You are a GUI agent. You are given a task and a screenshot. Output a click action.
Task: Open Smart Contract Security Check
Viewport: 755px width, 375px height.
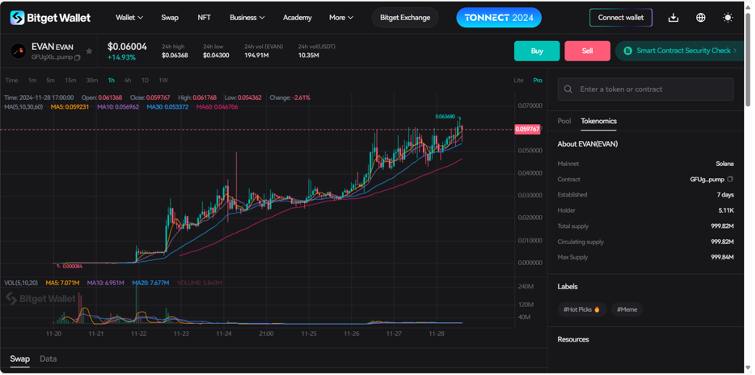(x=679, y=51)
